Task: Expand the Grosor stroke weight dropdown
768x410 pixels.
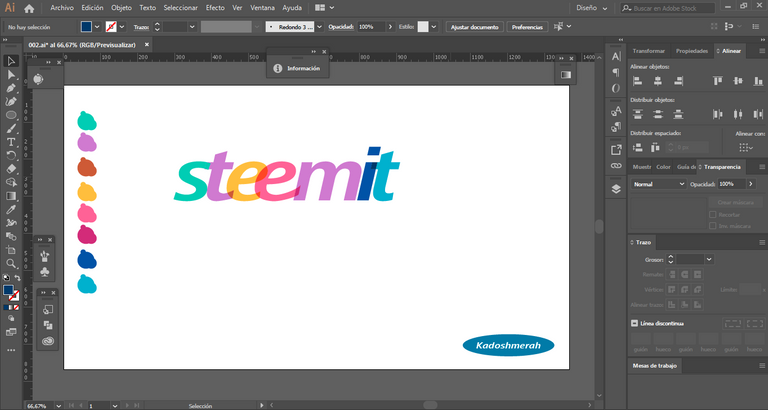Action: pyautogui.click(x=709, y=260)
